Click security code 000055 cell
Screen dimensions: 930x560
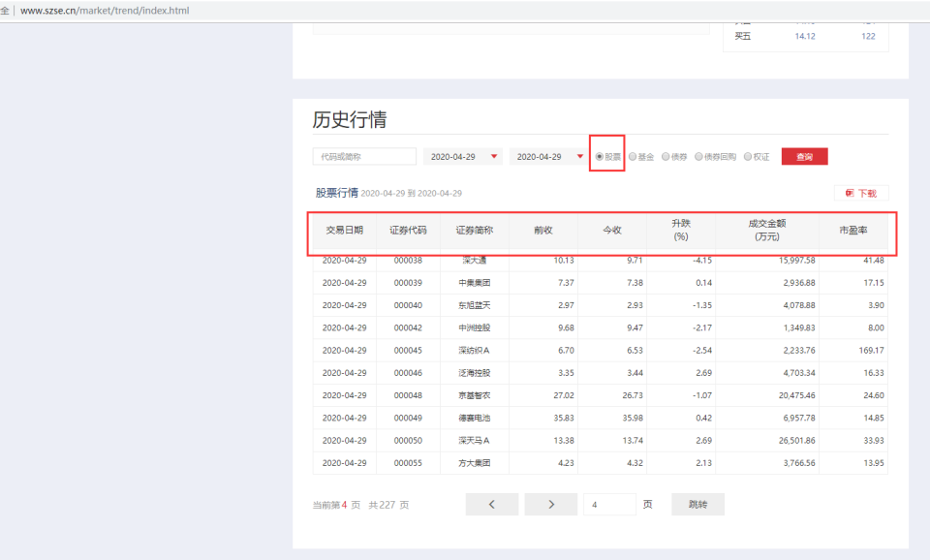tap(408, 463)
